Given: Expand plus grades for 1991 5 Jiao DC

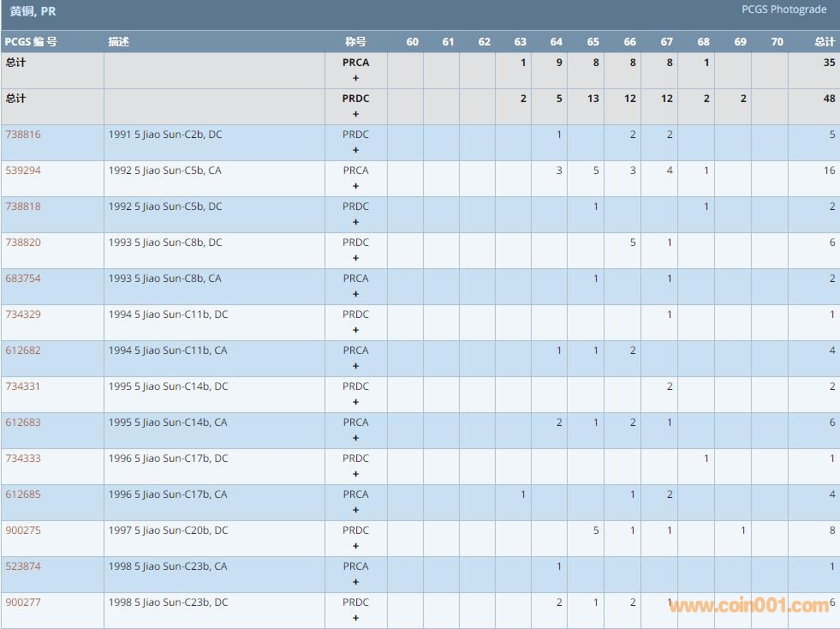Looking at the screenshot, I should point(355,150).
